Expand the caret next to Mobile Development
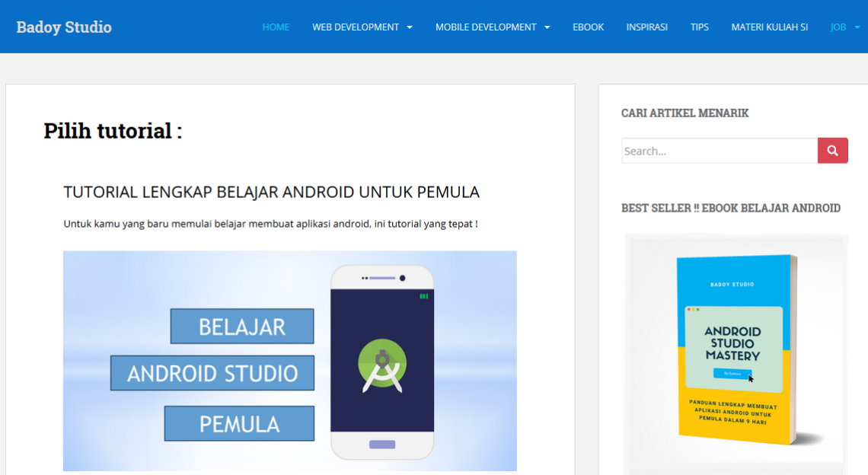 click(x=547, y=27)
